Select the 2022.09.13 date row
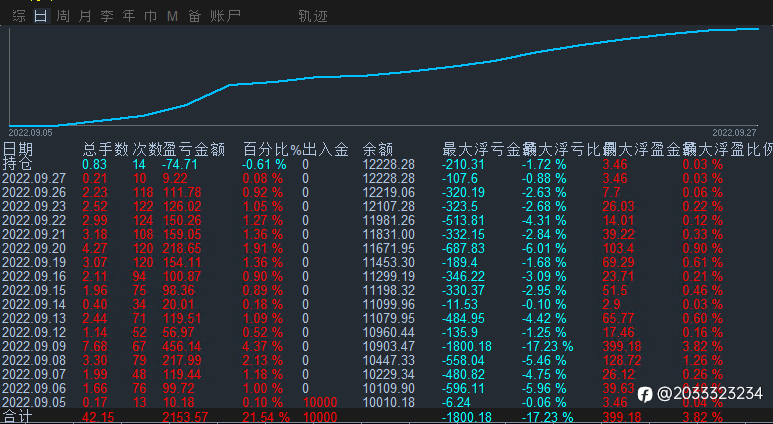 pos(34,318)
